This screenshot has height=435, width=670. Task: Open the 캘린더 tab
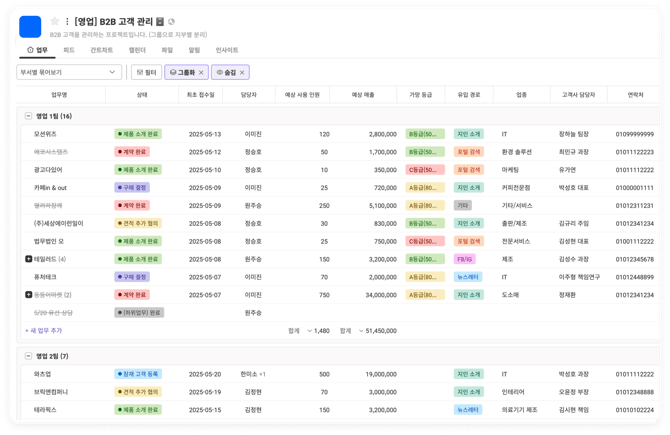[x=137, y=49]
